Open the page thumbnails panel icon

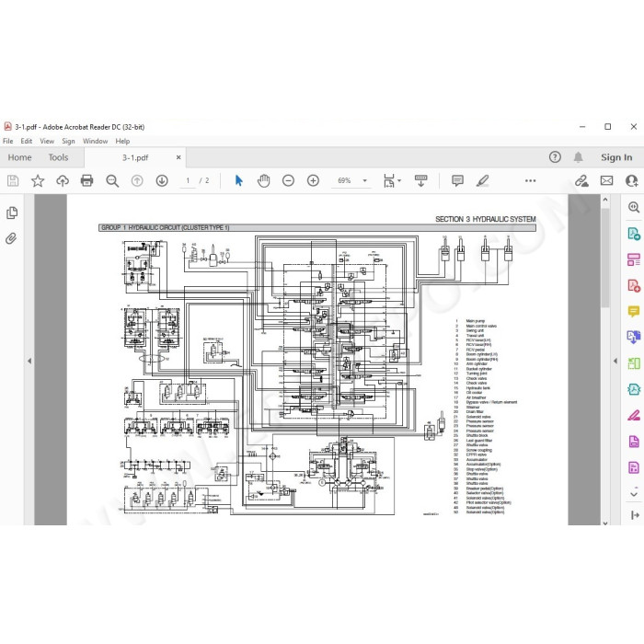point(12,213)
